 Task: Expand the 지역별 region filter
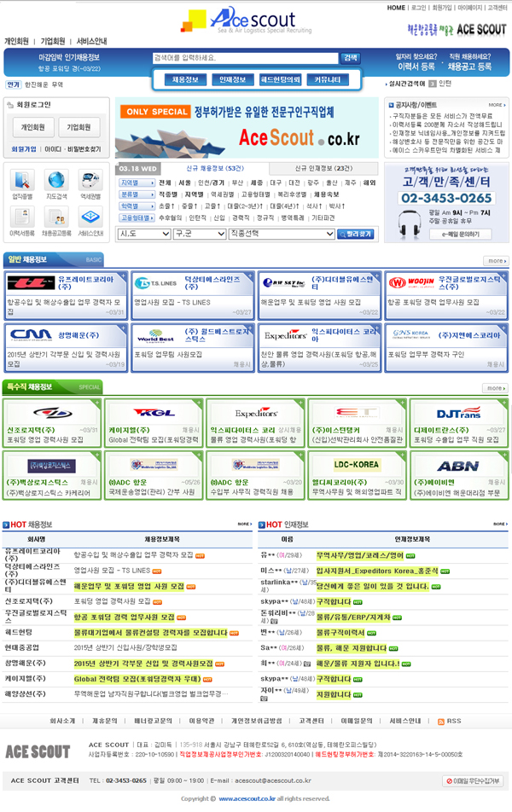[137, 183]
